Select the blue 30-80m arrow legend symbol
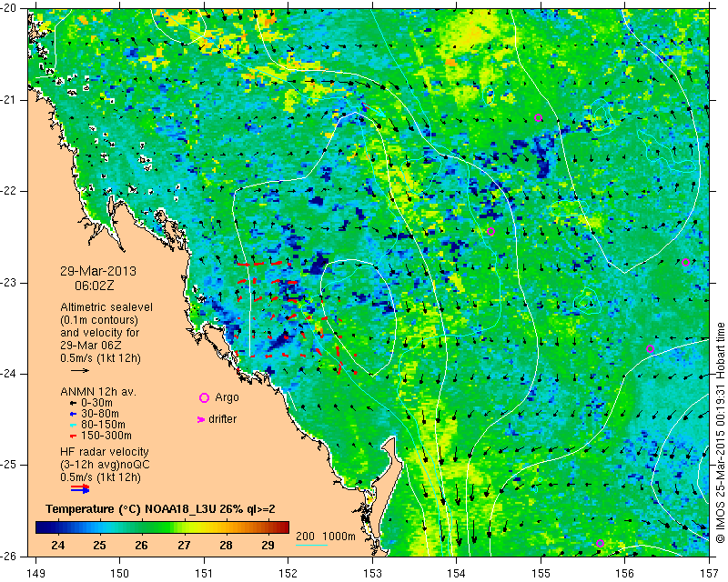The width and height of the screenshot is (728, 582). click(73, 414)
